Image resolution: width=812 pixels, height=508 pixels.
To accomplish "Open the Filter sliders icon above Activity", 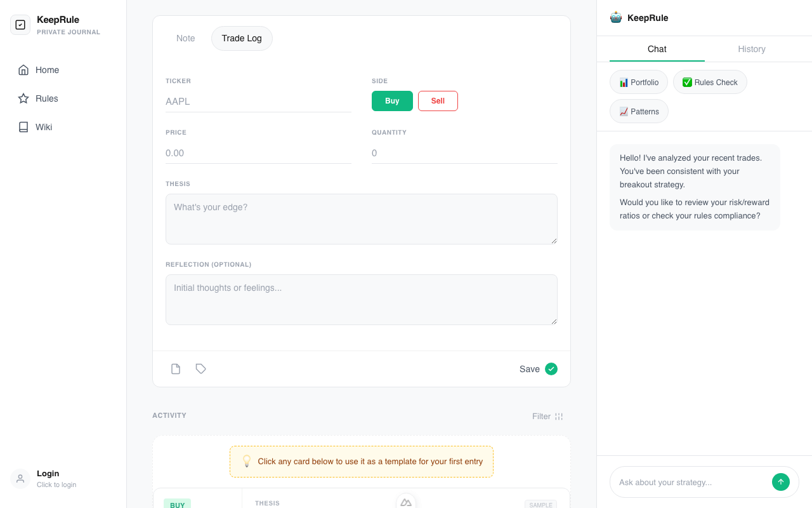I will [558, 416].
